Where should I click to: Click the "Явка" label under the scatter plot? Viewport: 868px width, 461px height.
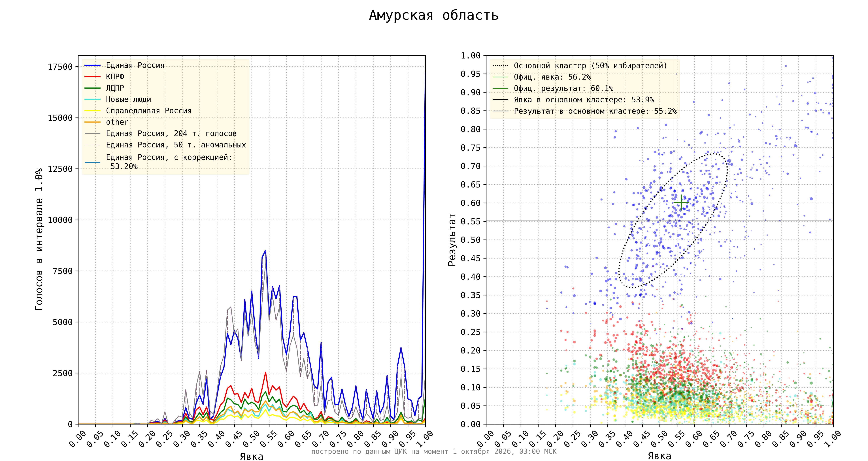(x=659, y=456)
